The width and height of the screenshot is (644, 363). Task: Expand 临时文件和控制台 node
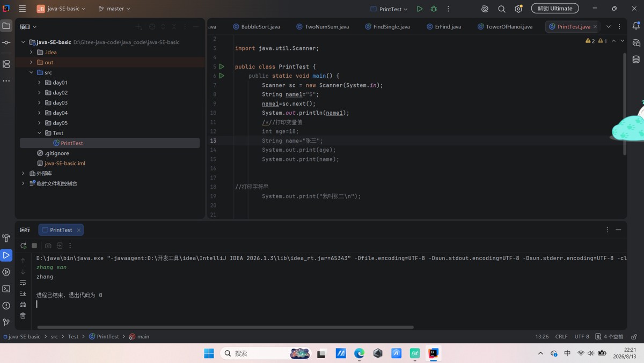23,183
